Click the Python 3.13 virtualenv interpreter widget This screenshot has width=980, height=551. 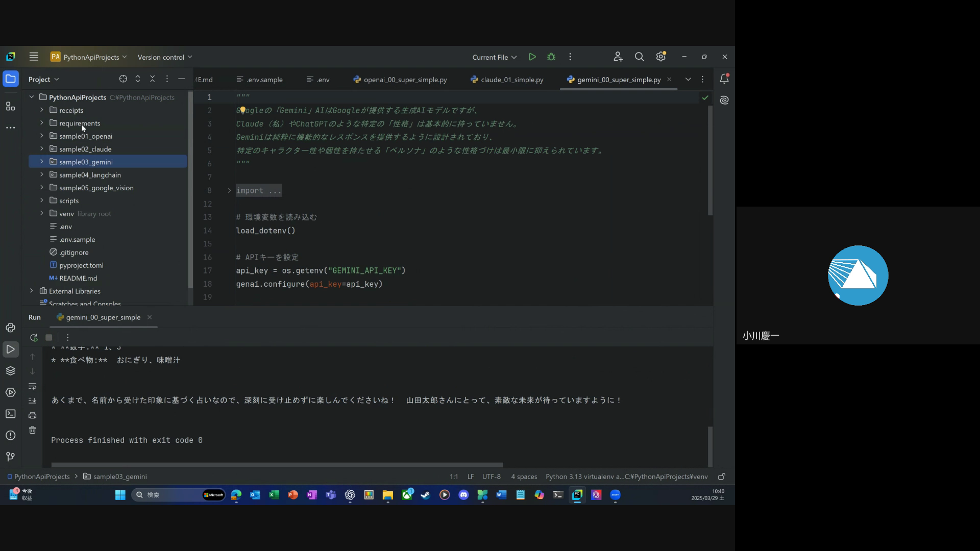point(626,477)
